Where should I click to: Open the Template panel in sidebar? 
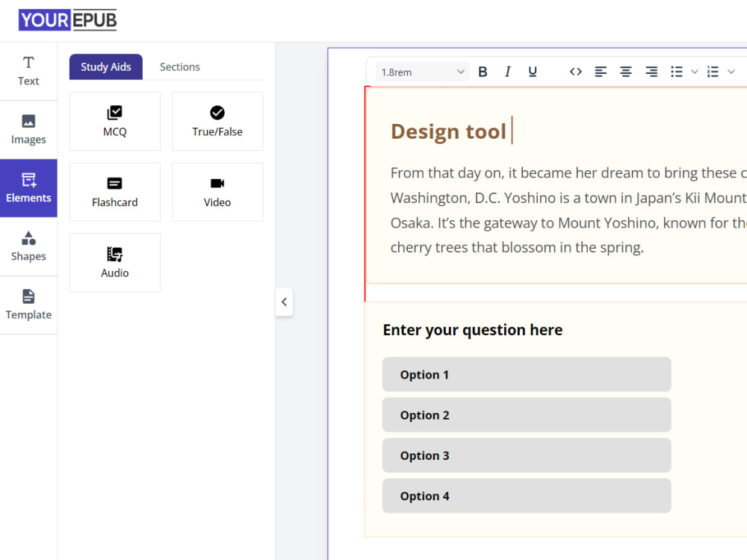point(28,305)
